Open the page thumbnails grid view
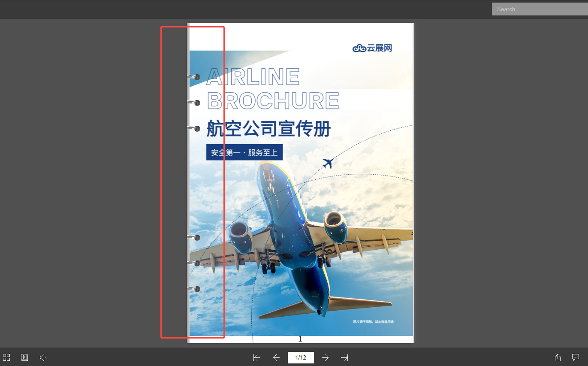The width and height of the screenshot is (588, 366). tap(6, 357)
